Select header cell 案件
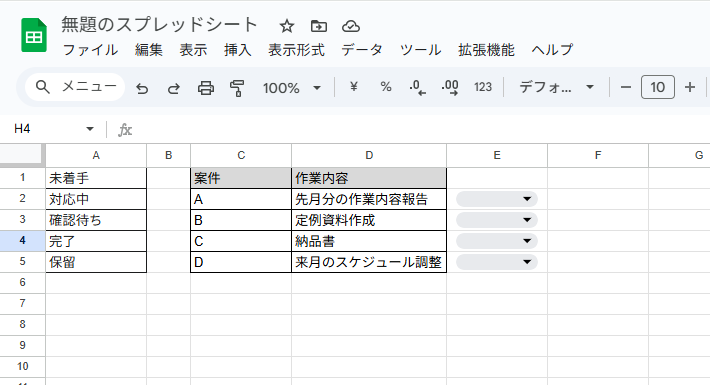Viewport: 710px width, 385px height. (241, 178)
